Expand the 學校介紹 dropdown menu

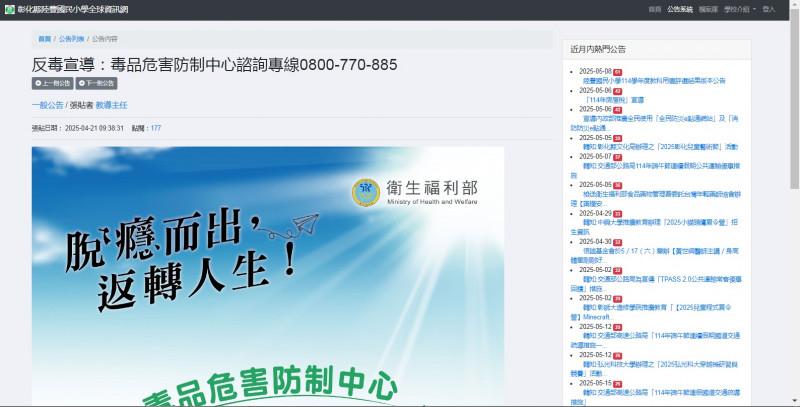740,9
